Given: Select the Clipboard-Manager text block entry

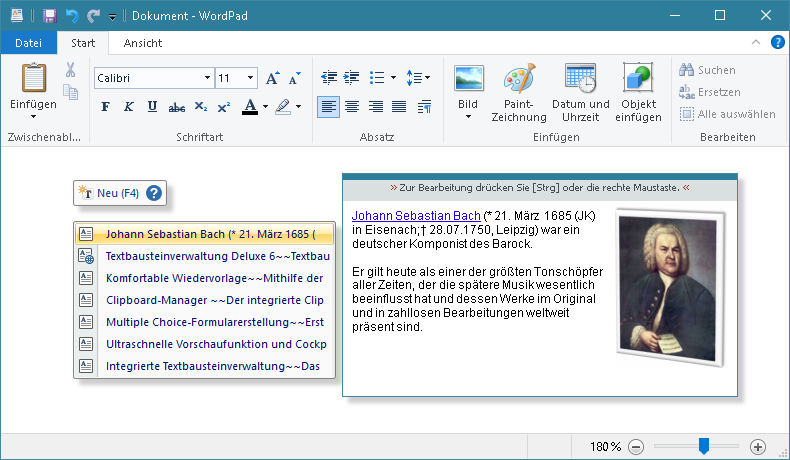Looking at the screenshot, I should (214, 300).
